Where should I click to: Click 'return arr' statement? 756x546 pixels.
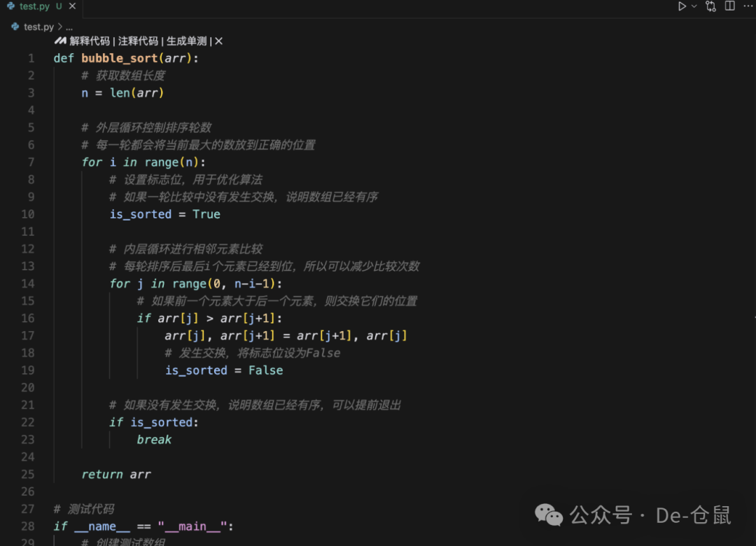click(116, 475)
